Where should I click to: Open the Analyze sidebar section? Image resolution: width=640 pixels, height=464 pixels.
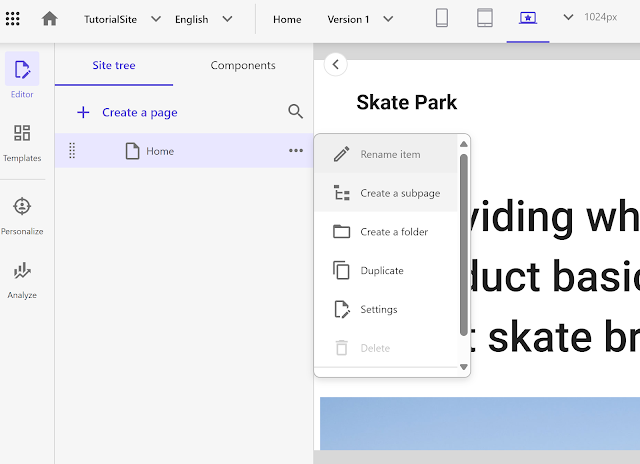[x=22, y=280]
